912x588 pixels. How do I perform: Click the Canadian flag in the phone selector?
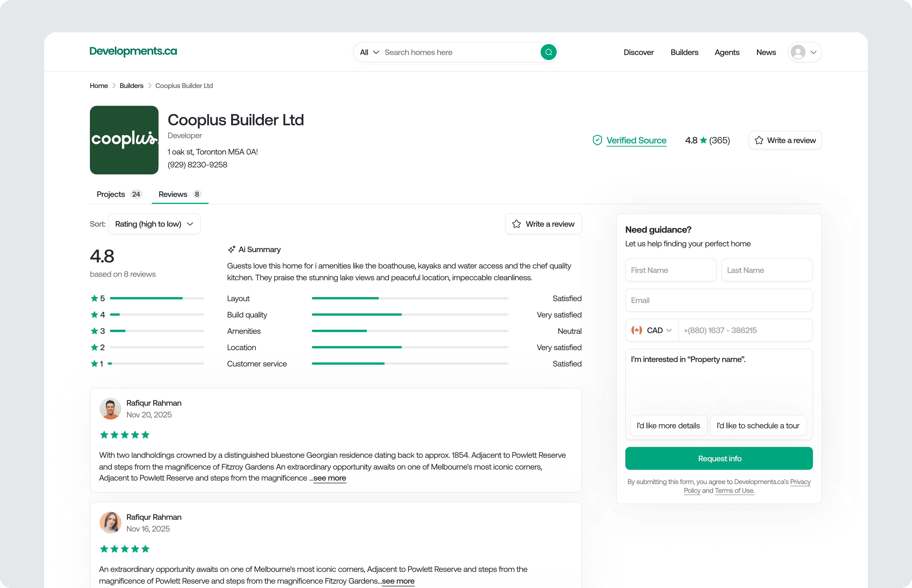click(x=637, y=330)
